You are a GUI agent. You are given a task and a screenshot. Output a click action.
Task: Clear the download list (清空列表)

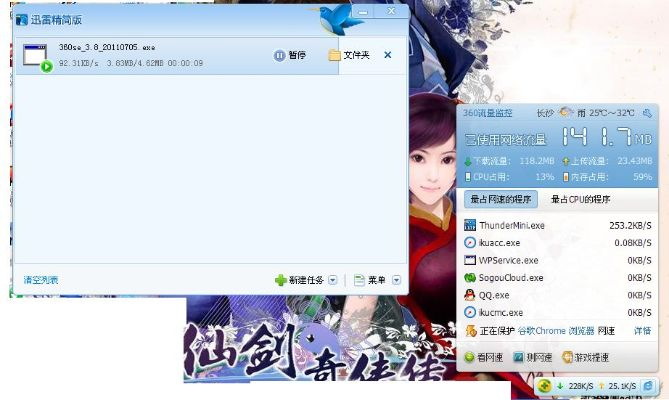[x=41, y=280]
